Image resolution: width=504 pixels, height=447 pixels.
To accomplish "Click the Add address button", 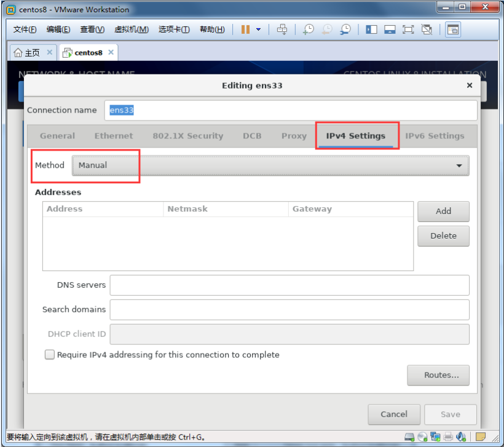I will point(443,211).
